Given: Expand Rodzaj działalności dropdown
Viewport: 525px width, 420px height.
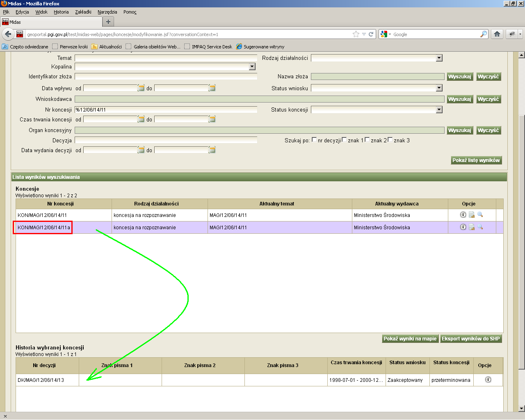Looking at the screenshot, I should pyautogui.click(x=439, y=58).
